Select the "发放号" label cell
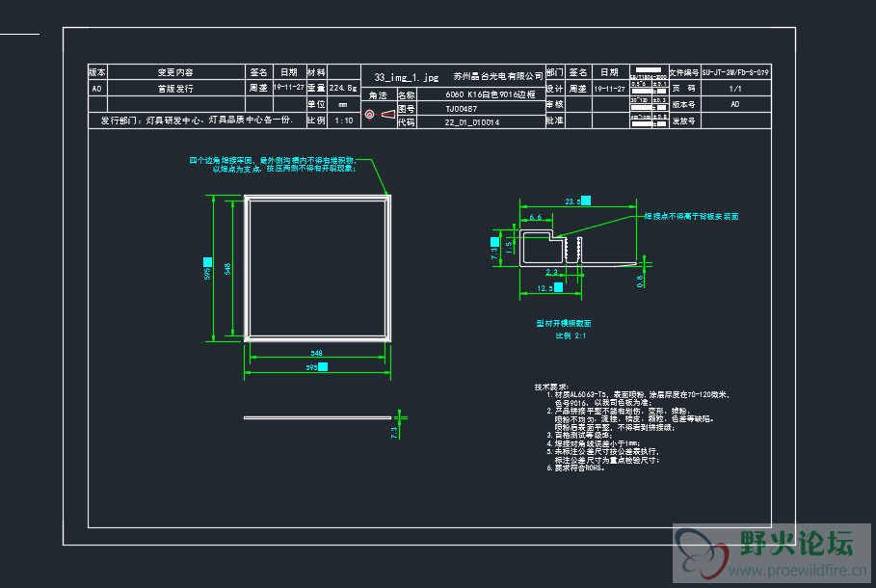876x588 pixels. (684, 120)
